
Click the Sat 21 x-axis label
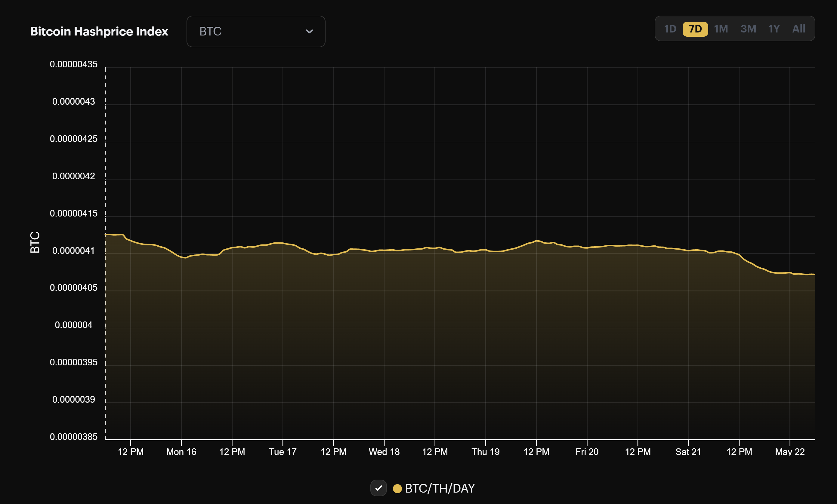688,452
